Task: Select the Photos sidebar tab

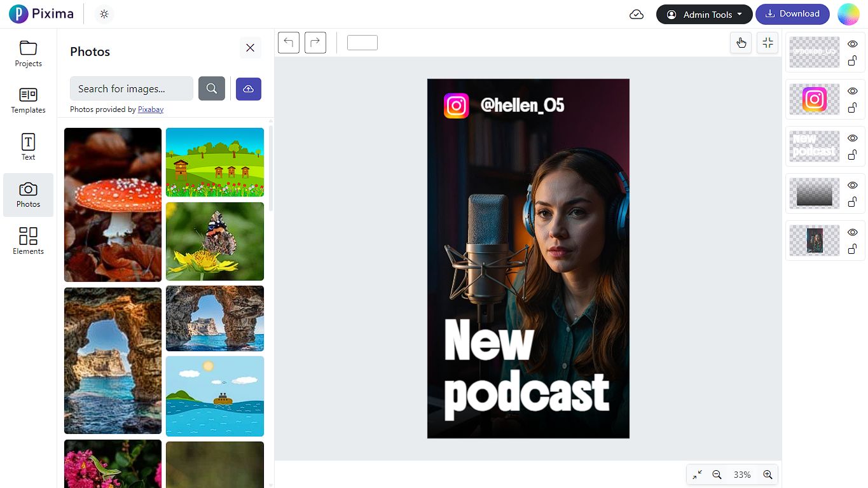Action: point(29,195)
